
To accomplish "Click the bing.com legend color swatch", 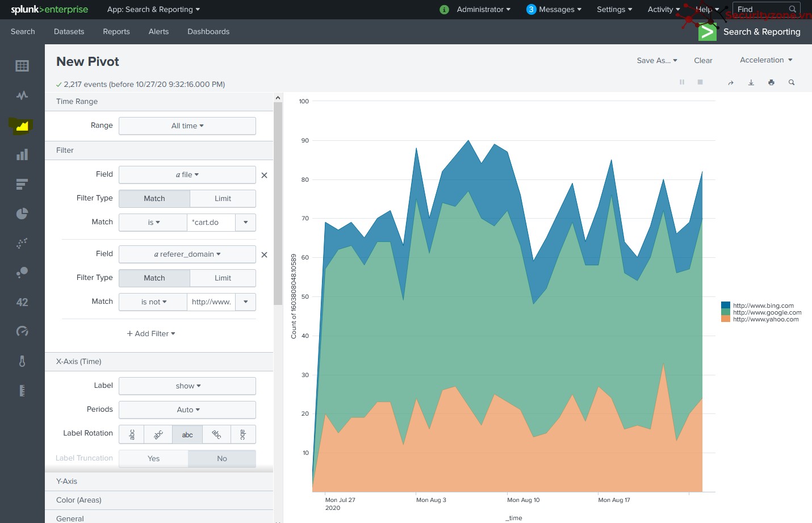I will [726, 306].
